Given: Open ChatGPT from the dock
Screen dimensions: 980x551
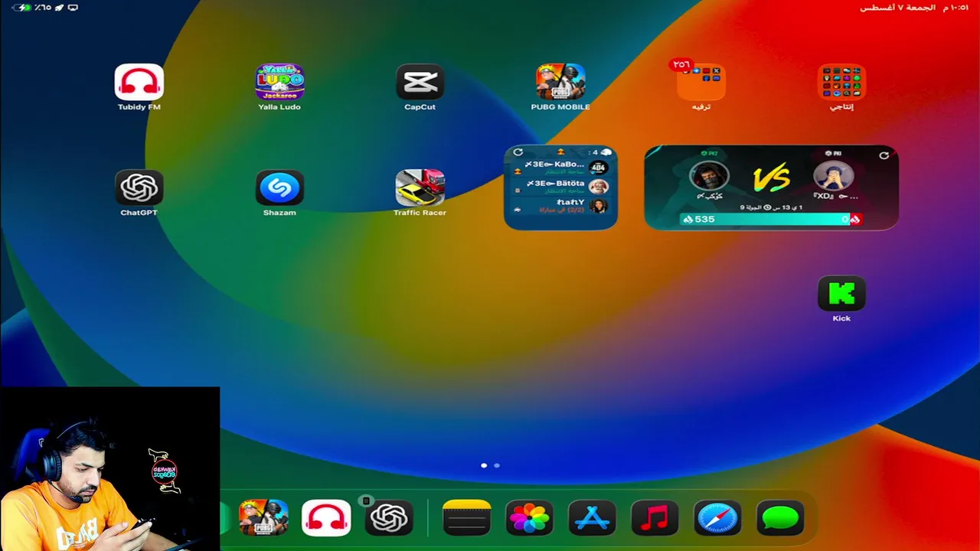Looking at the screenshot, I should click(x=389, y=518).
